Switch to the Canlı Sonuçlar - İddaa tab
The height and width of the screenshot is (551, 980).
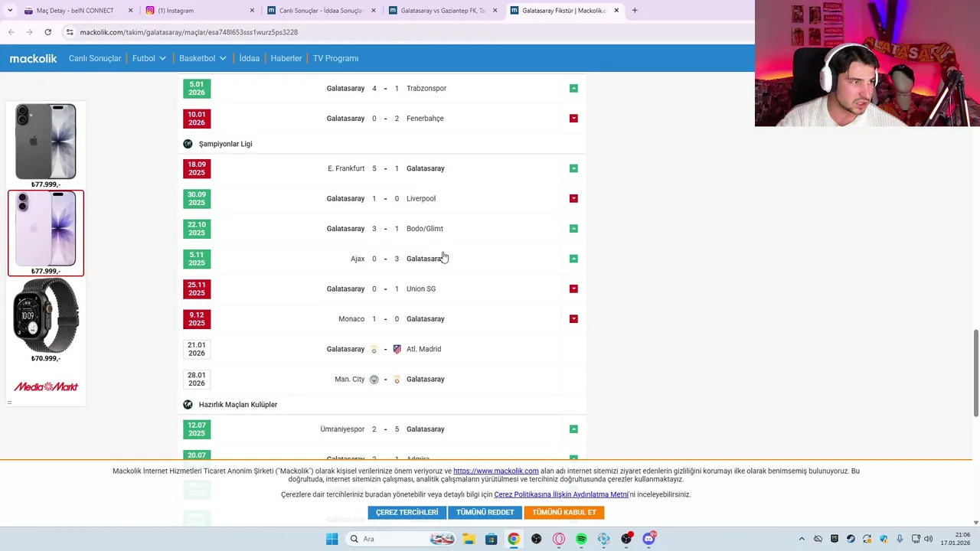[322, 11]
